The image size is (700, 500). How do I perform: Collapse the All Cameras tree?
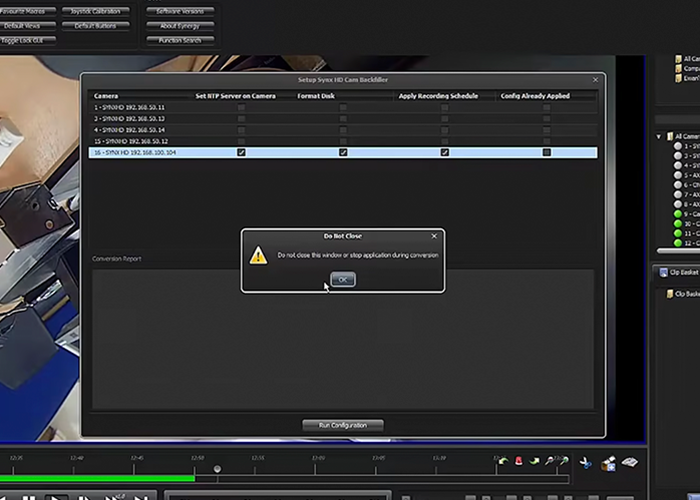tap(659, 137)
